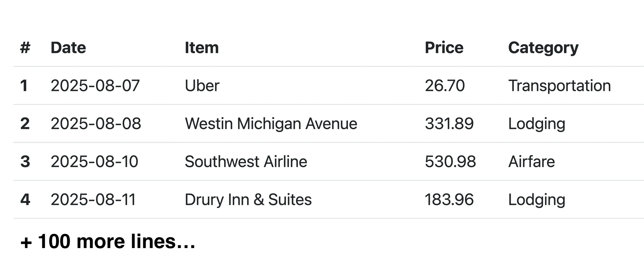Click the Airfare category cell
Screen dimensions: 644x271
point(531,161)
